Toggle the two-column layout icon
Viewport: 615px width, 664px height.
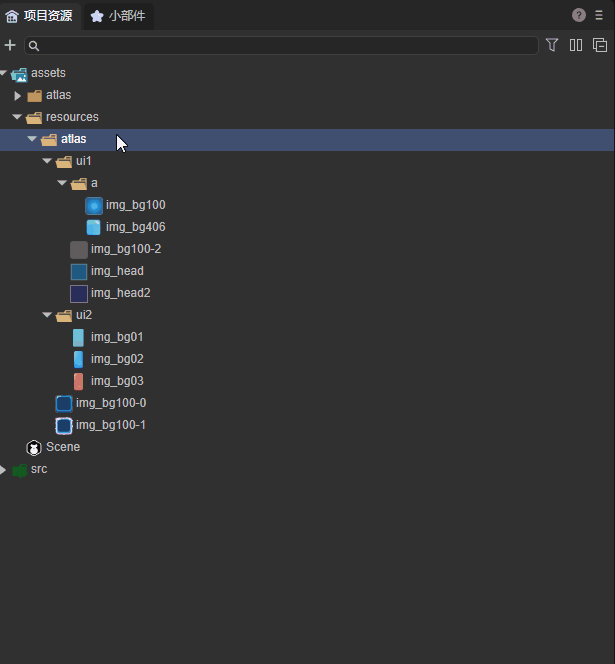pos(576,45)
